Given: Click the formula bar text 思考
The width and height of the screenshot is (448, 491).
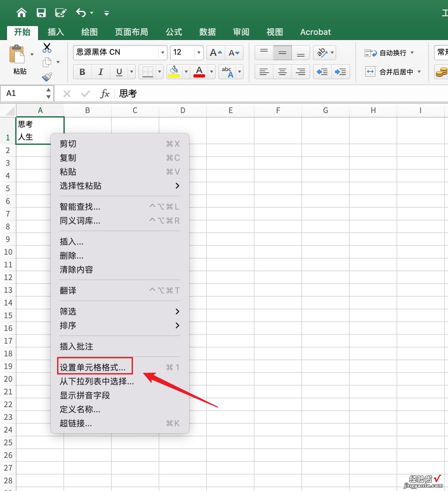Looking at the screenshot, I should point(128,93).
